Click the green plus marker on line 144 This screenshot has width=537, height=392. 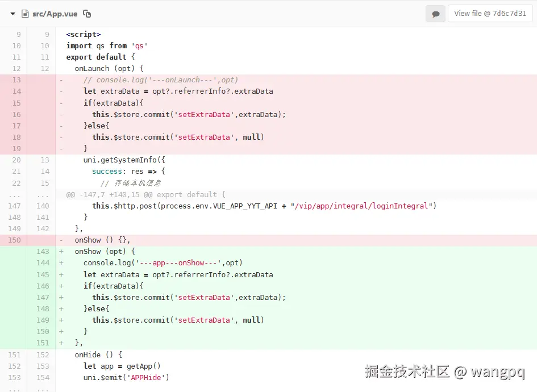pos(61,262)
